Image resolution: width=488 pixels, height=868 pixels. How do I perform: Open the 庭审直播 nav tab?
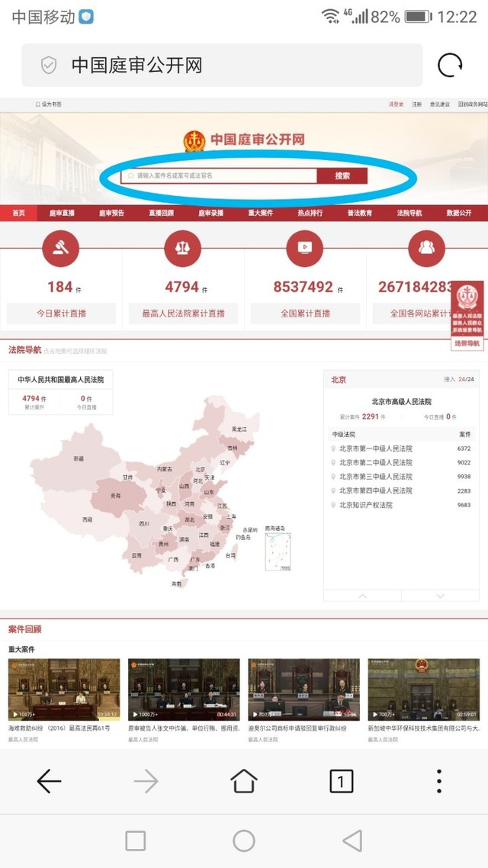point(62,213)
